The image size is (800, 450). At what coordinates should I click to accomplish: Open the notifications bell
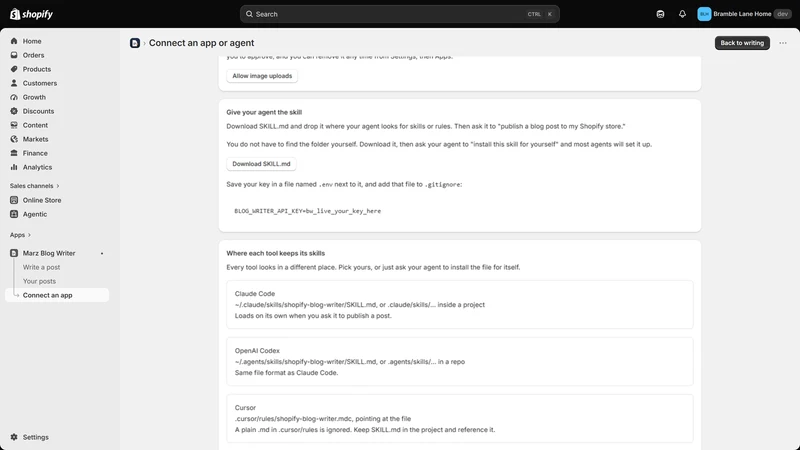[x=682, y=14]
